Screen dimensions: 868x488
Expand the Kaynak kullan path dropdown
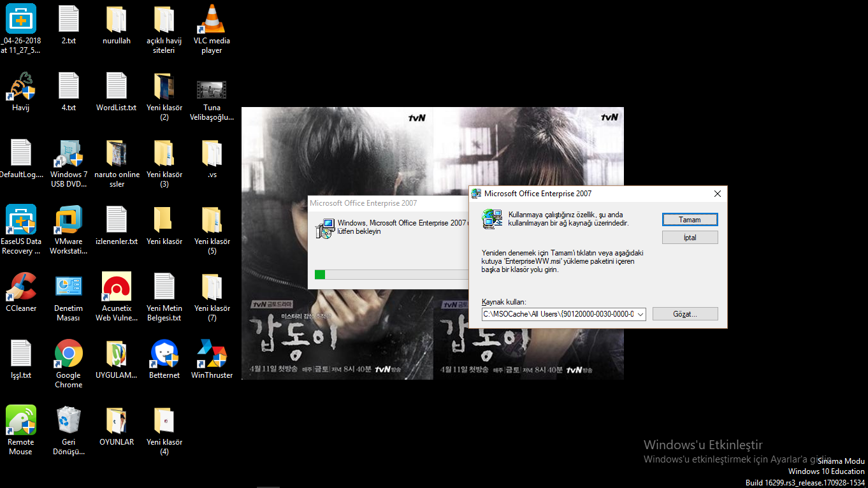[x=640, y=314]
